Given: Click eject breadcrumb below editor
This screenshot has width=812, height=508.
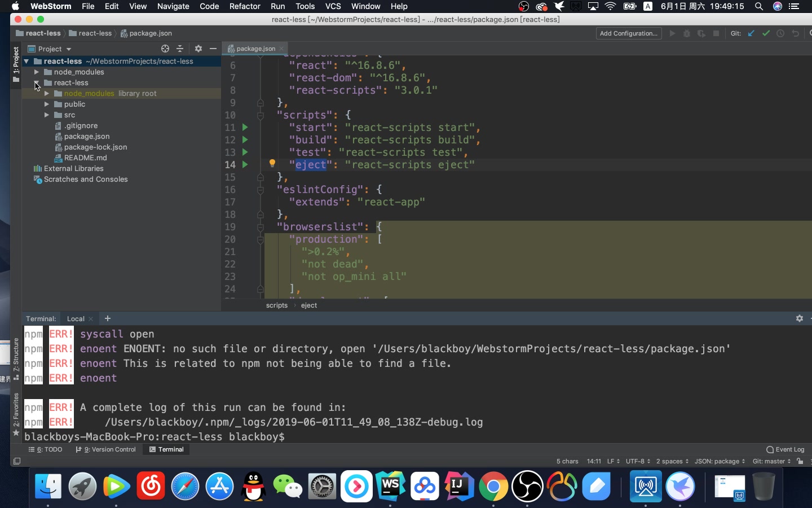Looking at the screenshot, I should tap(308, 305).
